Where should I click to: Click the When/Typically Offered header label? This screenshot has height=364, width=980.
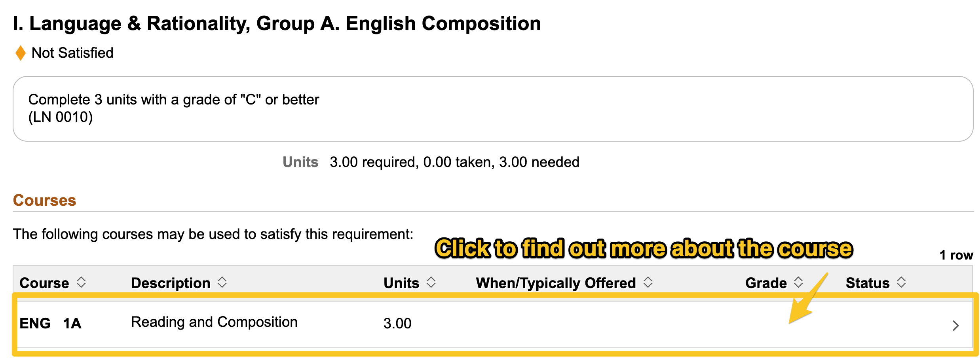point(556,283)
